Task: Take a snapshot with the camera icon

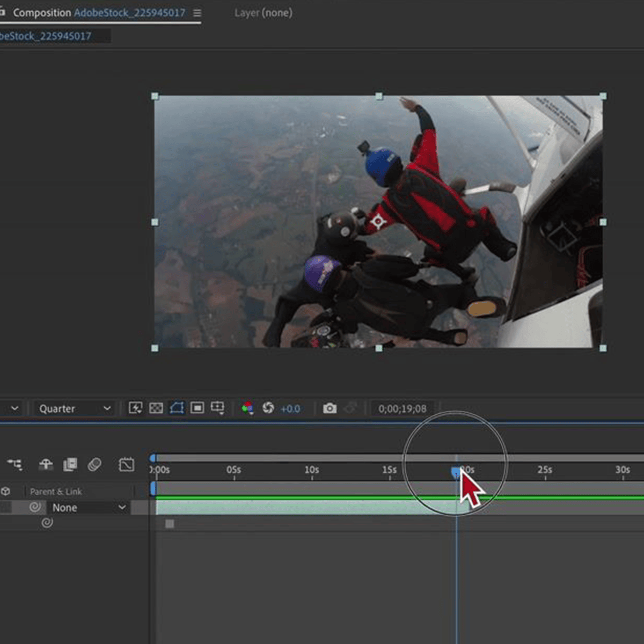Action: point(330,408)
